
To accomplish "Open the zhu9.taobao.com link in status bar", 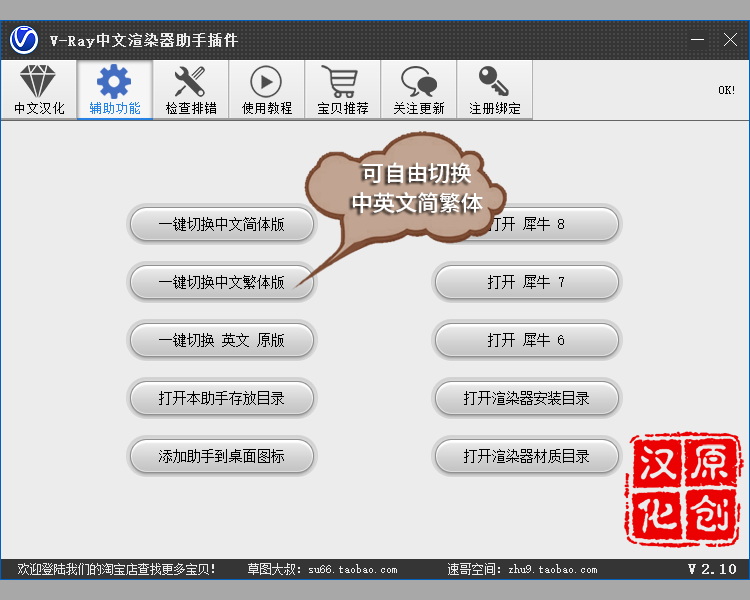I will 553,569.
